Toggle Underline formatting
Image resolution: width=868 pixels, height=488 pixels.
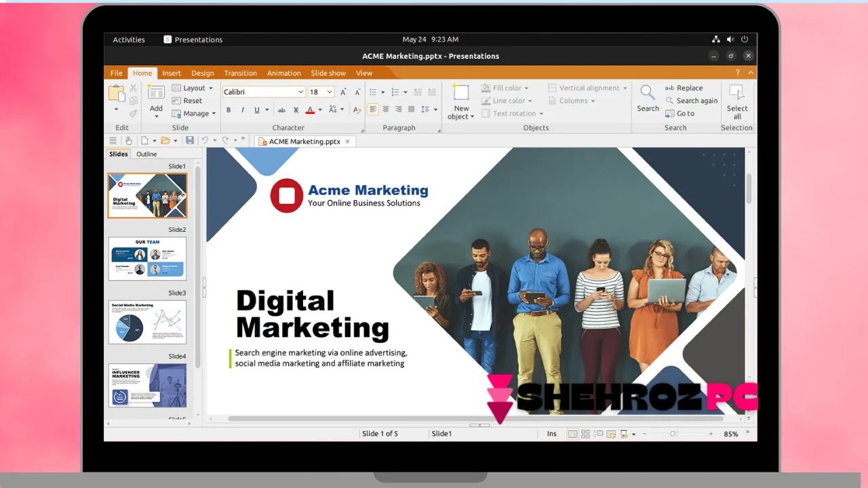point(257,110)
